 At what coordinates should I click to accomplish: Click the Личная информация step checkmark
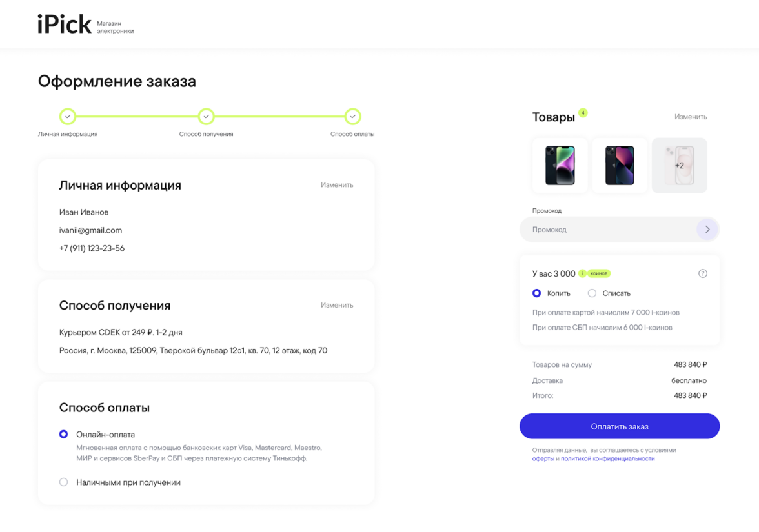68,117
